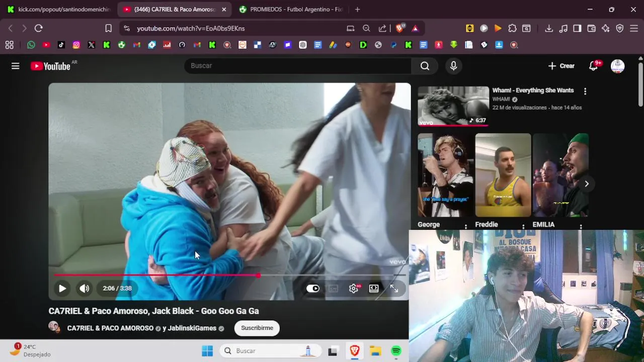
Task: Share the page with the share icon
Action: pos(382,28)
